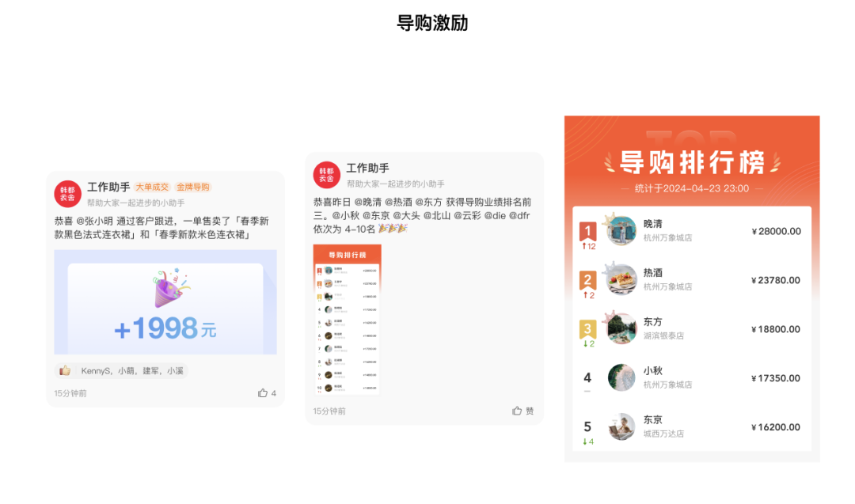Select 小秋's row in the leaderboard
The image size is (855, 504).
pos(691,378)
